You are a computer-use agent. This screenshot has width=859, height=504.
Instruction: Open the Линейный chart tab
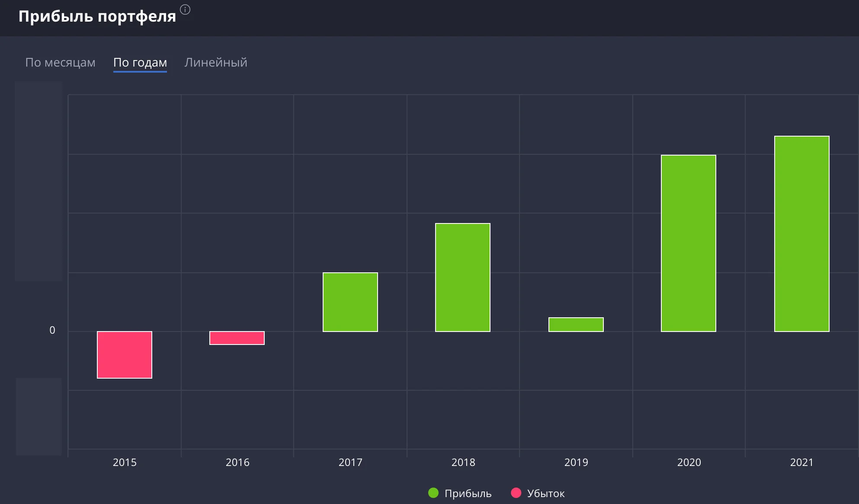216,62
